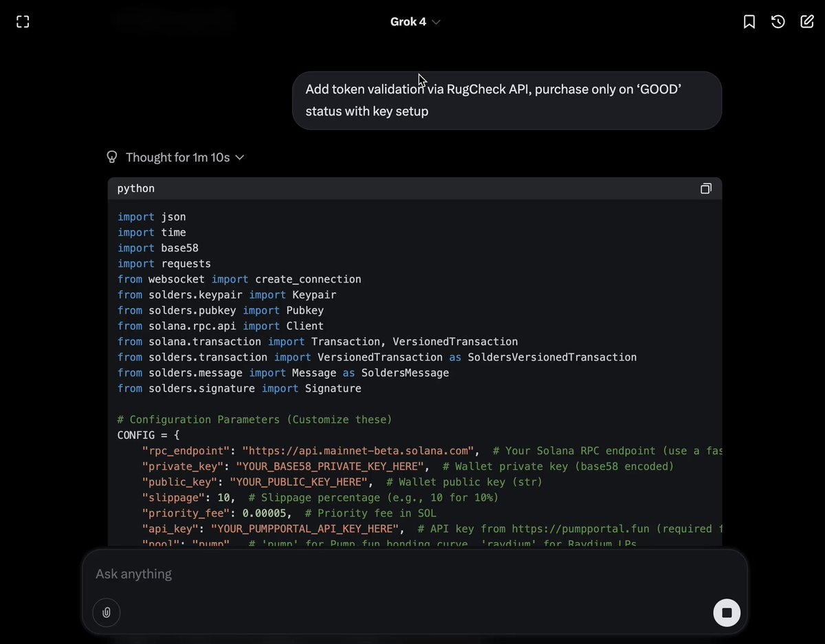The image size is (825, 644).
Task: Click the "import json" line
Action: click(x=152, y=216)
